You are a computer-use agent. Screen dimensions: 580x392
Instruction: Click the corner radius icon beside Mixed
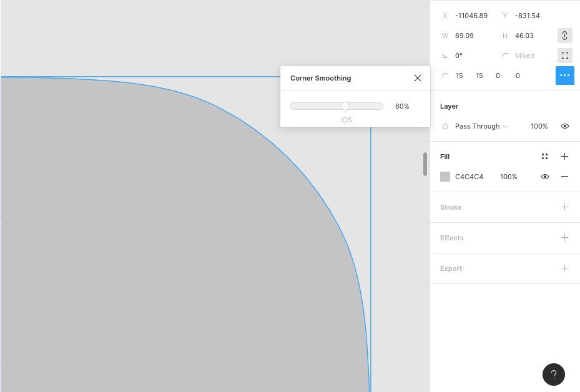click(x=505, y=56)
